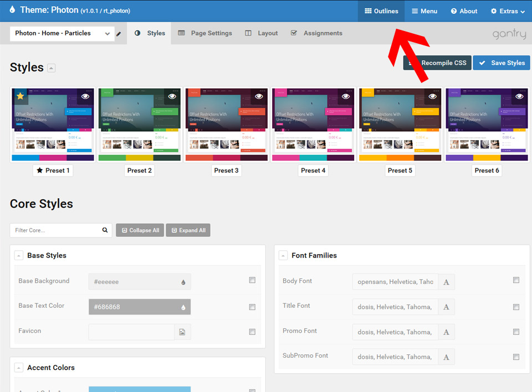Toggle the Favicon override checkbox
The width and height of the screenshot is (532, 392).
pos(252,332)
